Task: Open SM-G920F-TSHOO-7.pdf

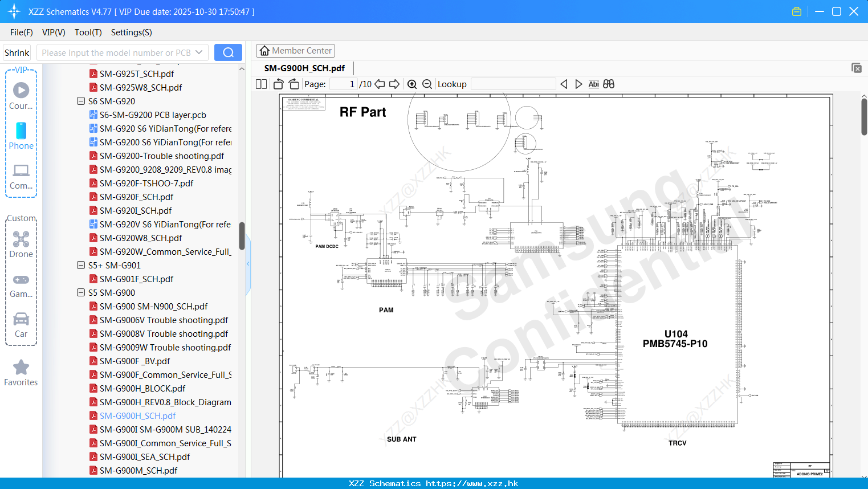Action: [141, 183]
